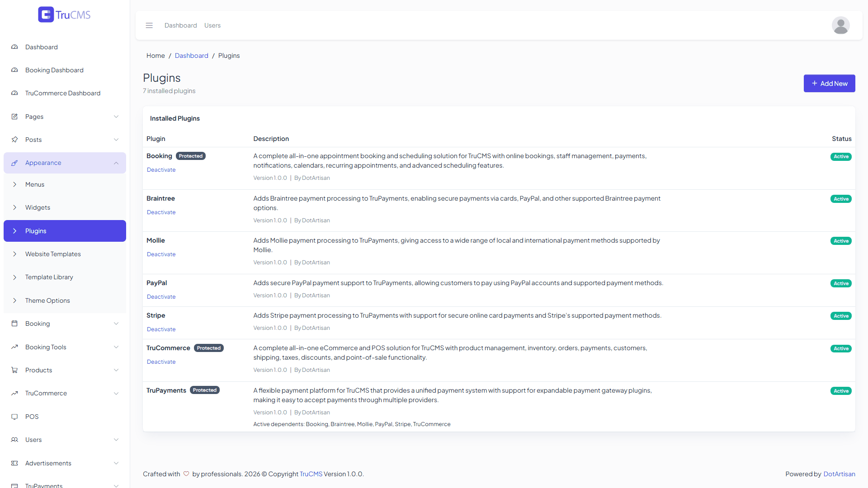Viewport: 868px width, 488px height.
Task: Click the Dashboard speedometer icon in sidebar
Action: pyautogui.click(x=14, y=47)
